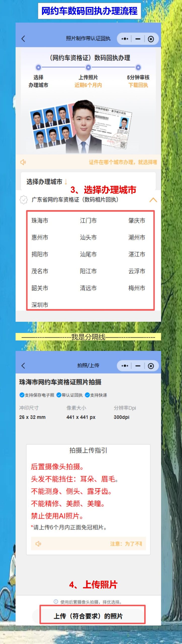182x644 pixels.
Task: Click 禁止使用AI照片 guideline line
Action: click(57, 516)
